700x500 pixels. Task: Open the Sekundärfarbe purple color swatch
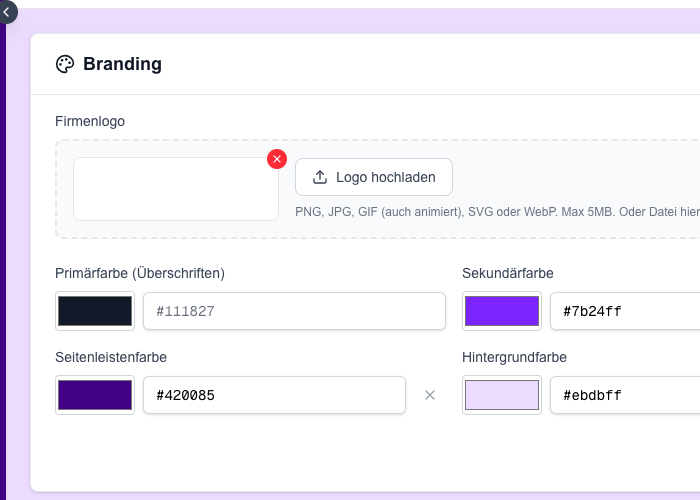tap(502, 311)
